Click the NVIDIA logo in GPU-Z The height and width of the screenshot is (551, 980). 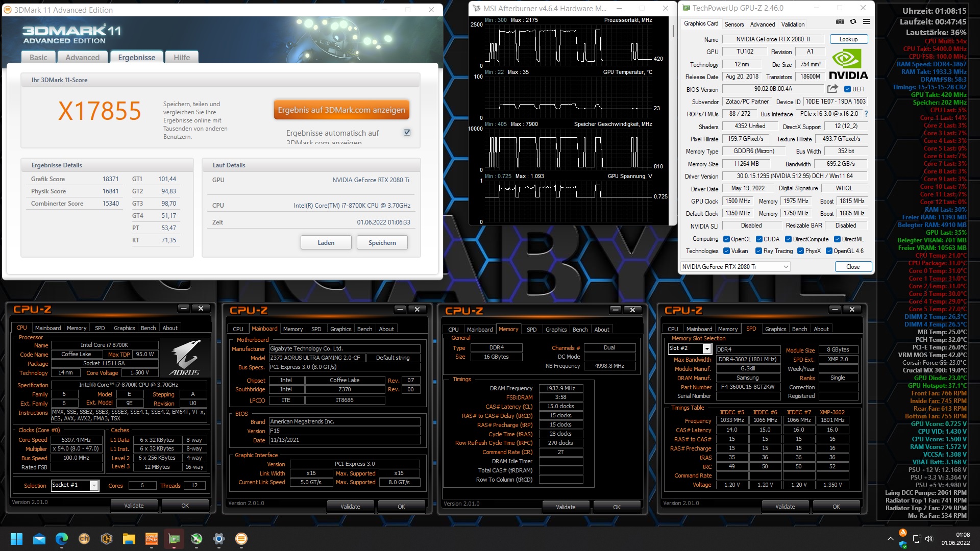(x=848, y=64)
